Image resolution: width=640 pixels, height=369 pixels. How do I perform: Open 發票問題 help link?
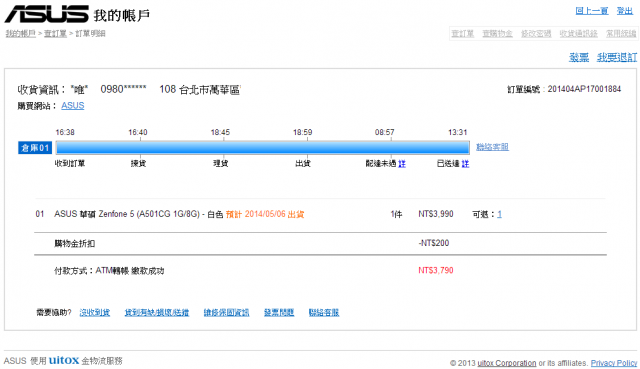click(279, 313)
